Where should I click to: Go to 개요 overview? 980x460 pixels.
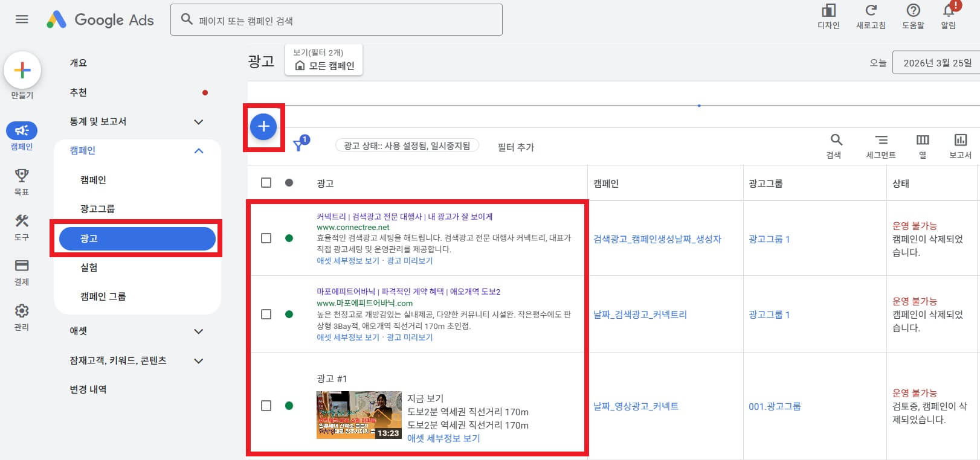click(x=79, y=63)
